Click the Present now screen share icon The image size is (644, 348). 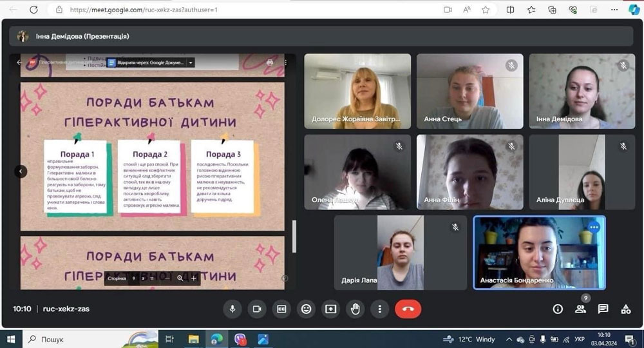330,309
